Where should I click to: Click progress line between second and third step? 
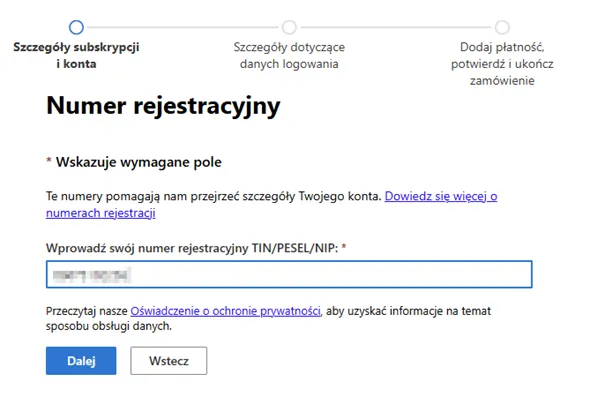395,27
